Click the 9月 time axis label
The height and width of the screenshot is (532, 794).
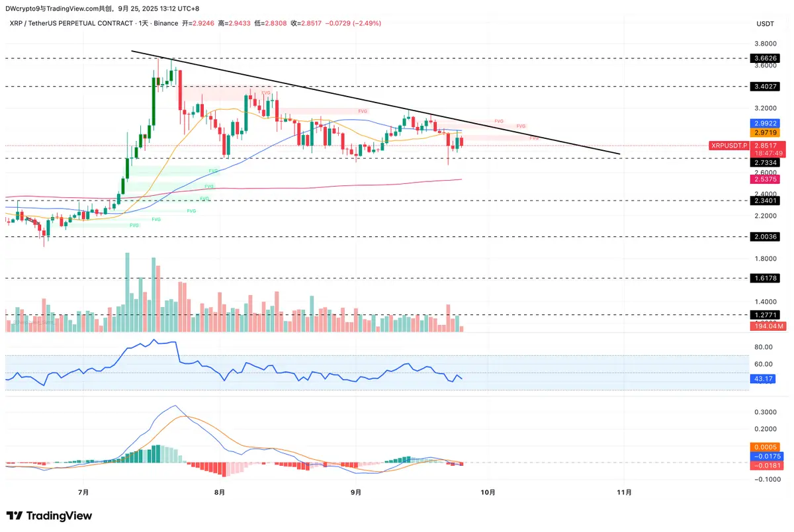(356, 492)
